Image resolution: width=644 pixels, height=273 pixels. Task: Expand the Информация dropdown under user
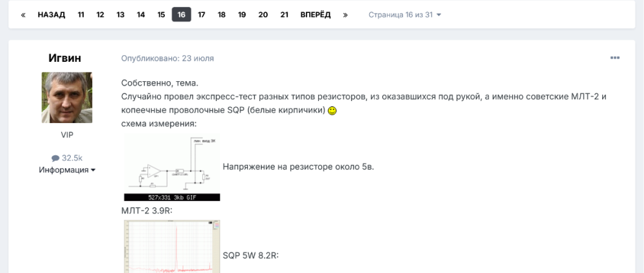(67, 170)
